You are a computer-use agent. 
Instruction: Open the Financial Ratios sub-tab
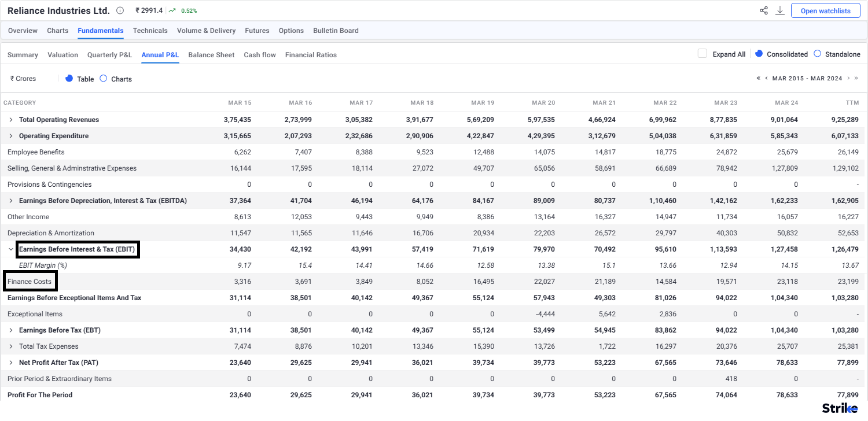pos(311,55)
